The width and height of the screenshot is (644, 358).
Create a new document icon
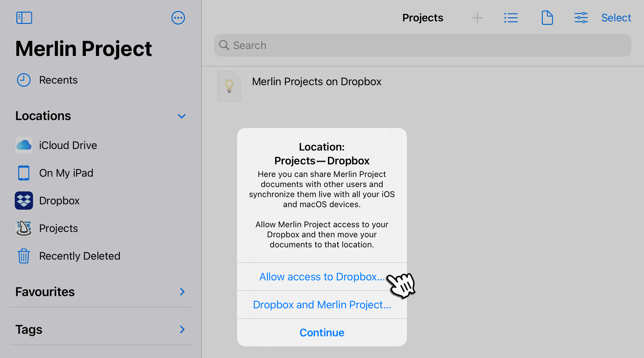pyautogui.click(x=547, y=18)
